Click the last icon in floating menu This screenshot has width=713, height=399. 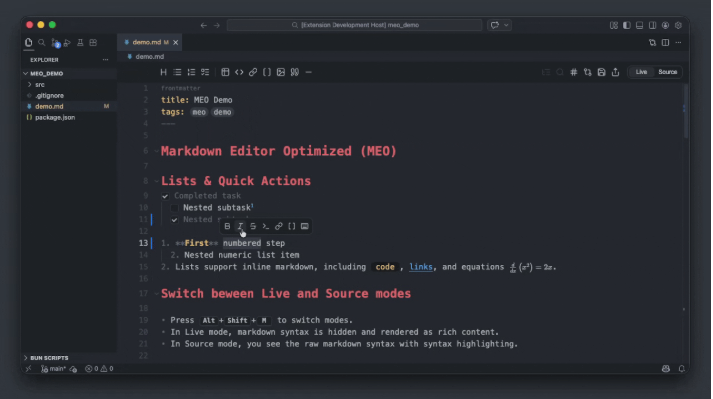tap(305, 226)
